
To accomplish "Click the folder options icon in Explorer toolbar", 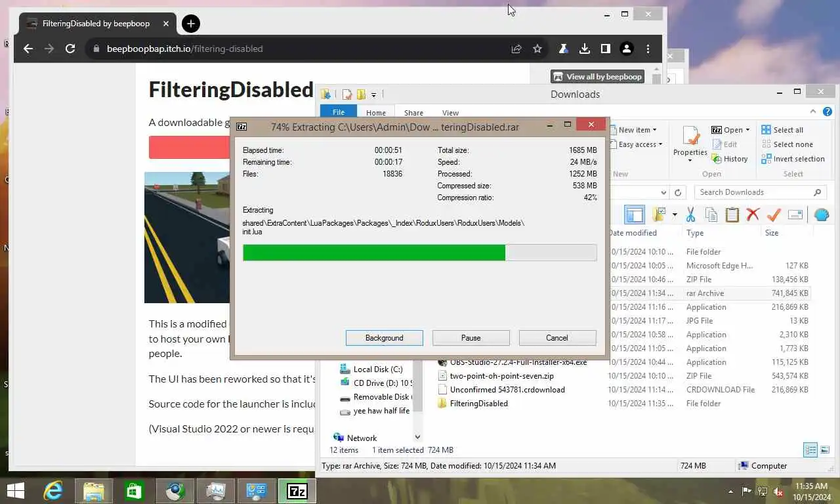I will tap(658, 215).
